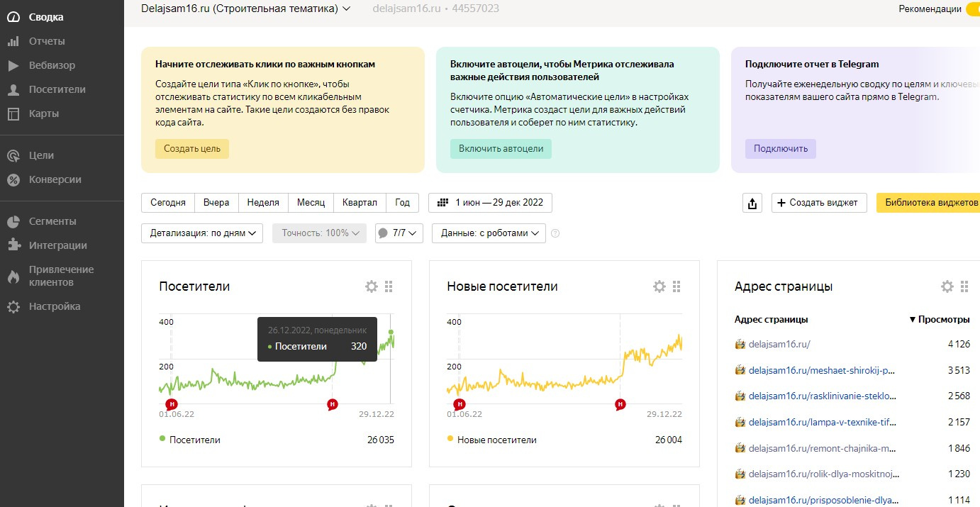
Task: Click the Создать цель button
Action: point(192,149)
